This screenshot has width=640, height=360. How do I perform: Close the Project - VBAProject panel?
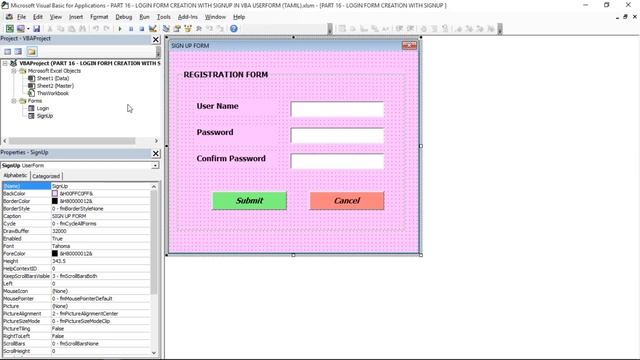(156, 39)
